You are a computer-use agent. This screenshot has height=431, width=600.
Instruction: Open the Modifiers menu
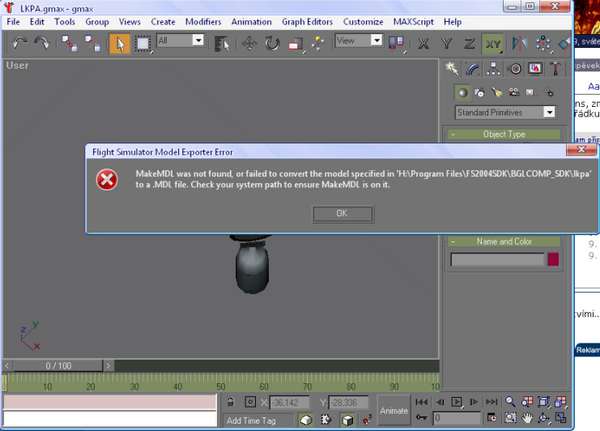(204, 21)
